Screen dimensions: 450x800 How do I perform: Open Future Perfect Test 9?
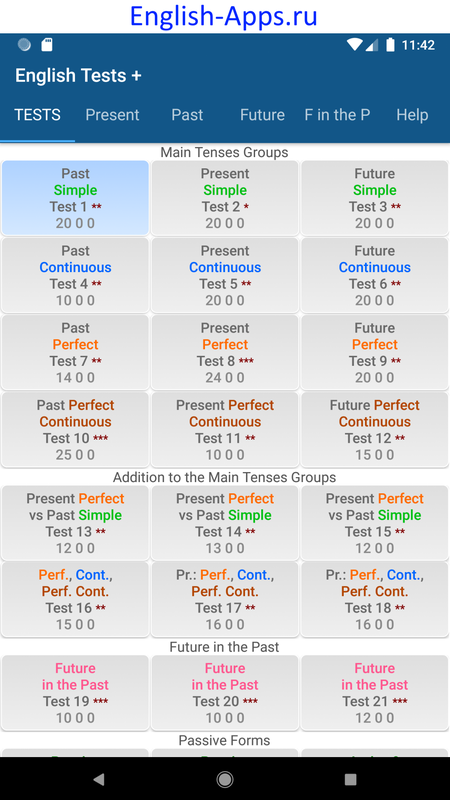click(x=374, y=353)
